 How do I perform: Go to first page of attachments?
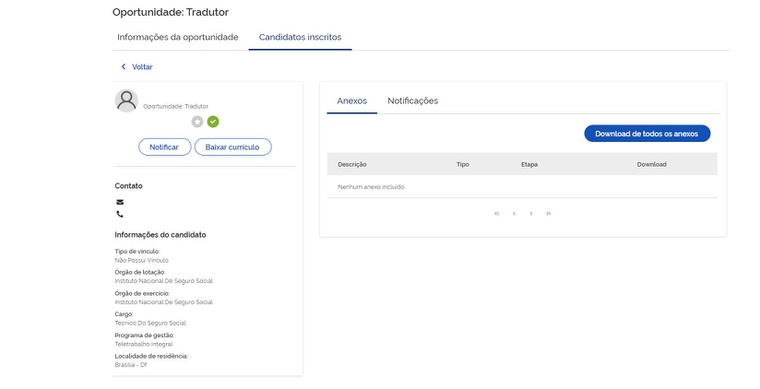pyautogui.click(x=497, y=213)
